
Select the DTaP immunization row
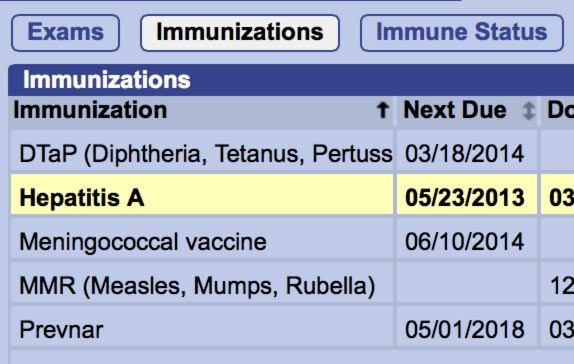tap(292, 153)
